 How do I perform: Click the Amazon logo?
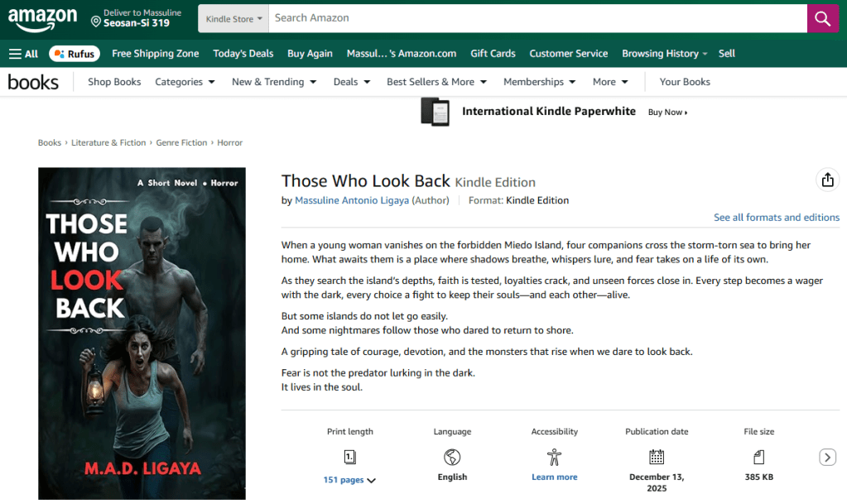pyautogui.click(x=42, y=18)
